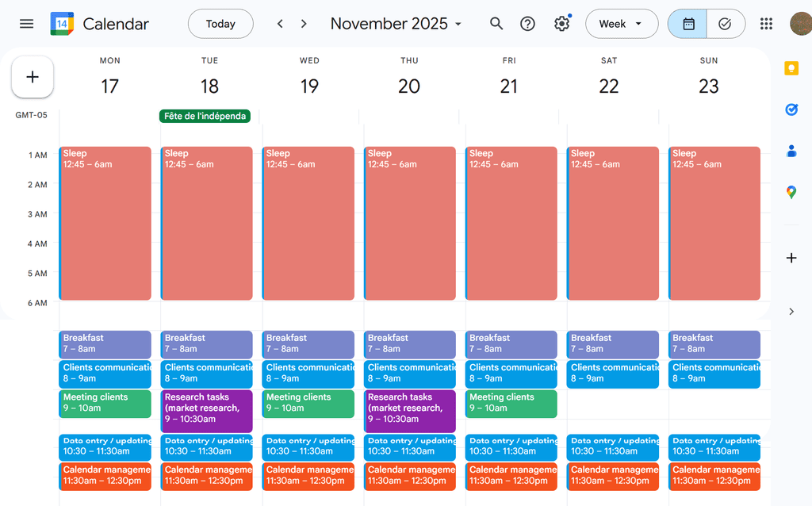This screenshot has width=812, height=506.
Task: Open the Fête de l'indépendance all-day event
Action: click(205, 117)
